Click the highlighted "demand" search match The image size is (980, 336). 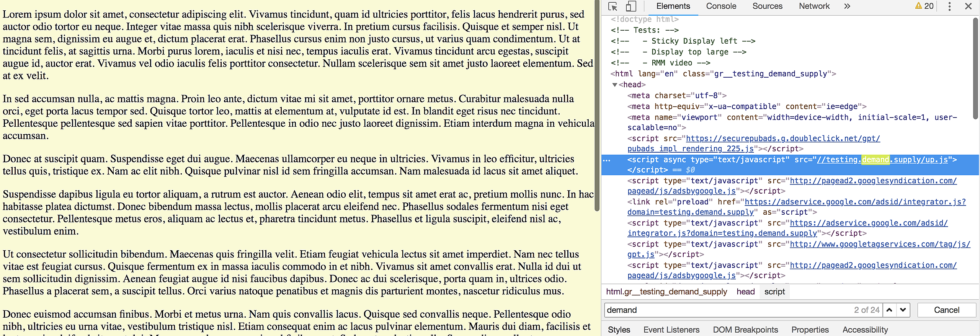875,160
